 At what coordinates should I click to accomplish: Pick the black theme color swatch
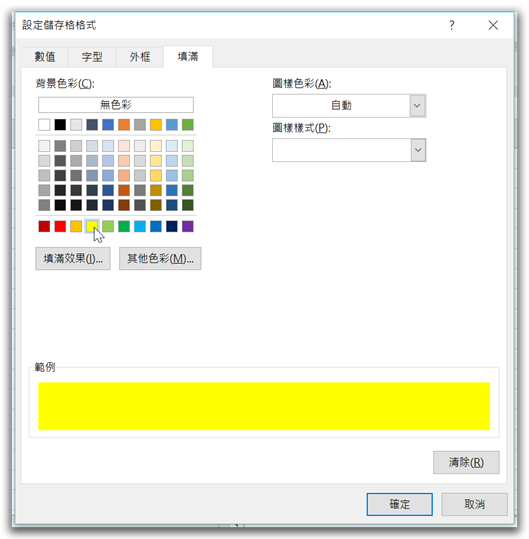(60, 124)
